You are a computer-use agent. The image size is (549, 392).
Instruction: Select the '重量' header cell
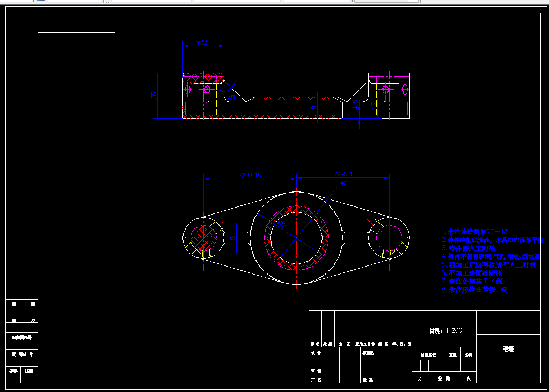coord(453,355)
